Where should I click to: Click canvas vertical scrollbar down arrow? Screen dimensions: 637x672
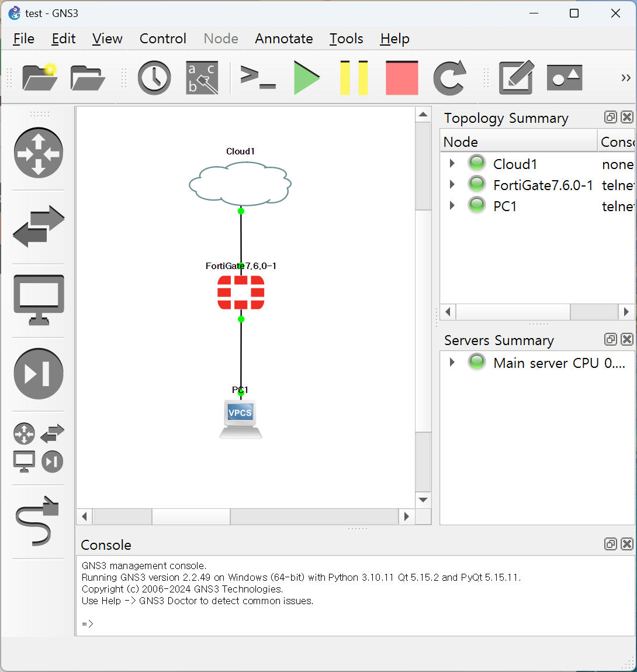click(423, 499)
